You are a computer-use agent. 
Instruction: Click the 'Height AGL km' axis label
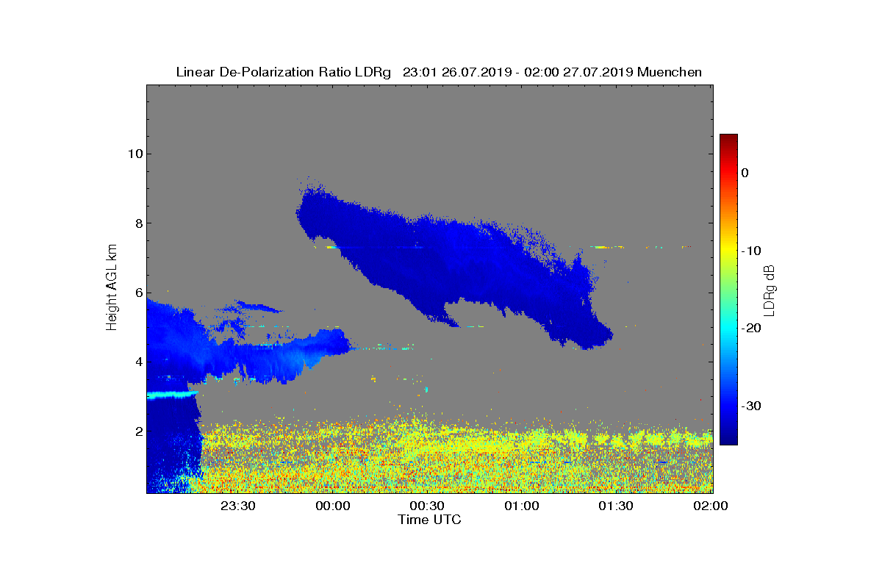click(112, 288)
